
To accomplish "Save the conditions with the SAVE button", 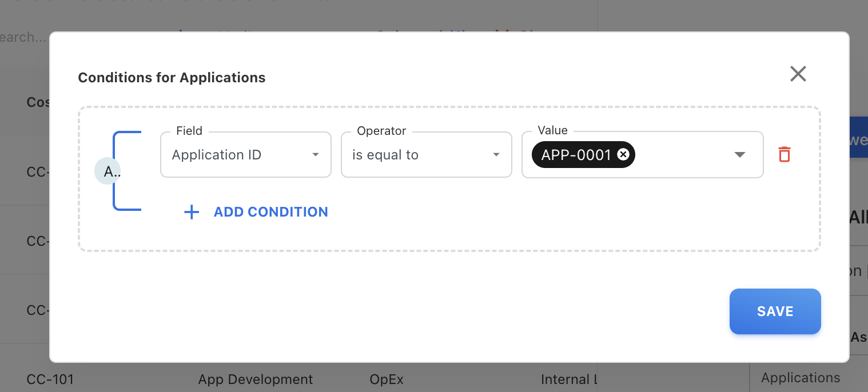I will 775,311.
